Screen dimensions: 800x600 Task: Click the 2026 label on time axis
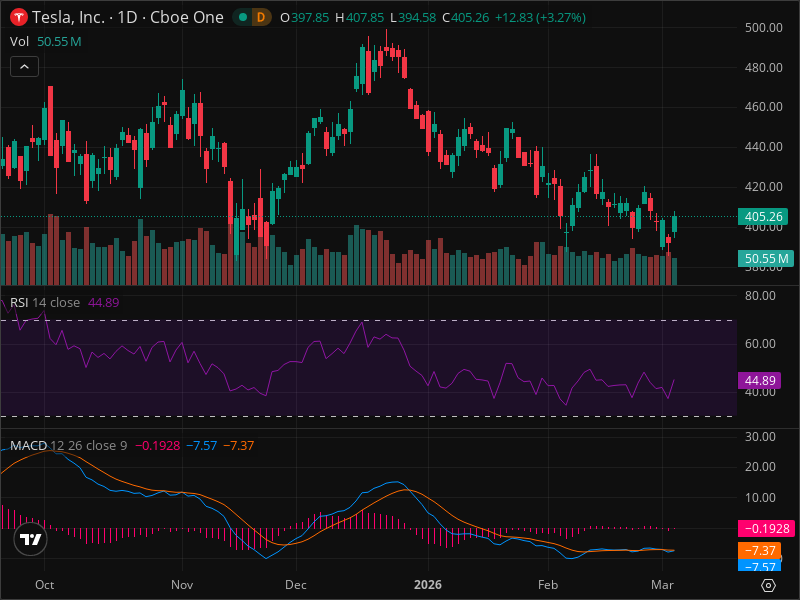coord(428,585)
